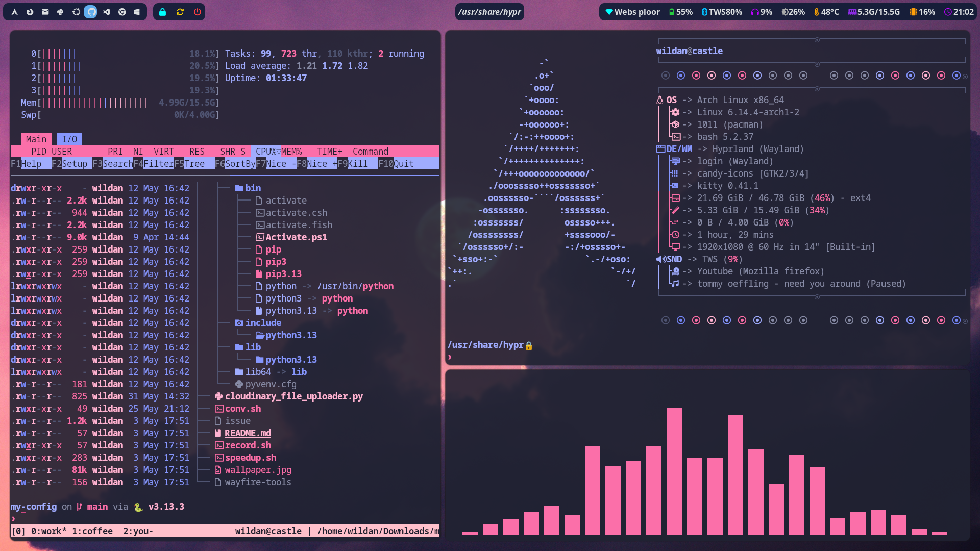Click the thermometer icon at 48°C
980x551 pixels.
click(x=817, y=12)
